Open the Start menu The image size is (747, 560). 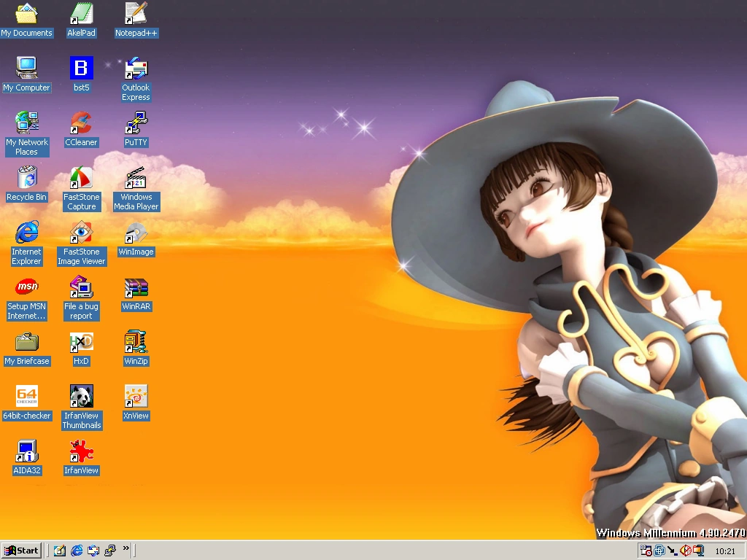[x=21, y=551]
